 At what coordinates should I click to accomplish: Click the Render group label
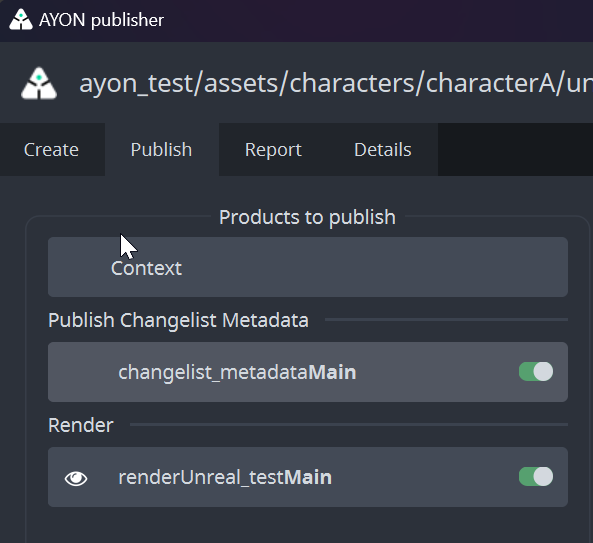(81, 425)
